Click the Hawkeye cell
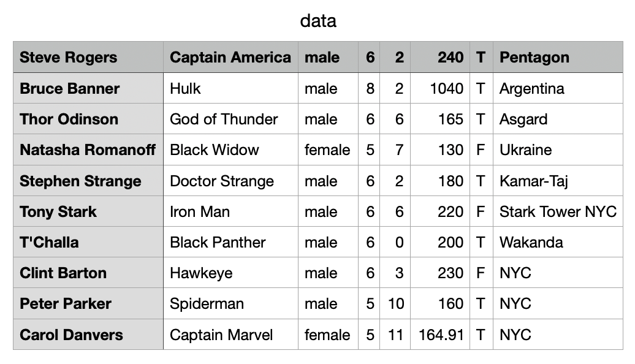 (231, 273)
